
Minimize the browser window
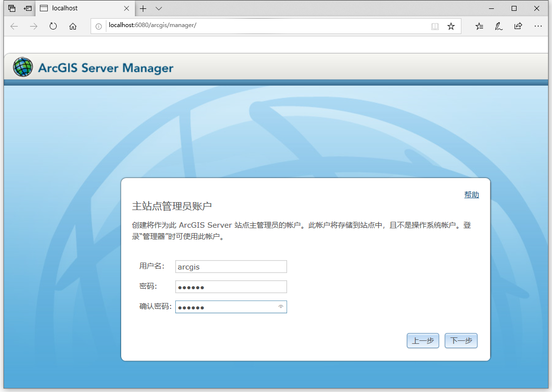(491, 8)
